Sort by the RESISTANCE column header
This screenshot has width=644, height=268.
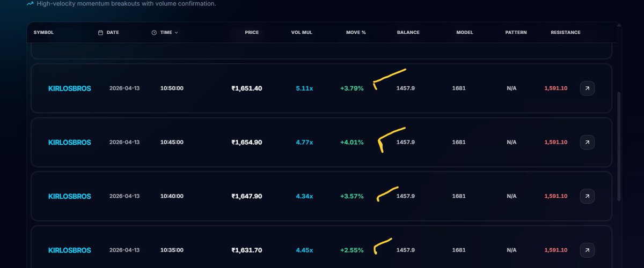(566, 33)
